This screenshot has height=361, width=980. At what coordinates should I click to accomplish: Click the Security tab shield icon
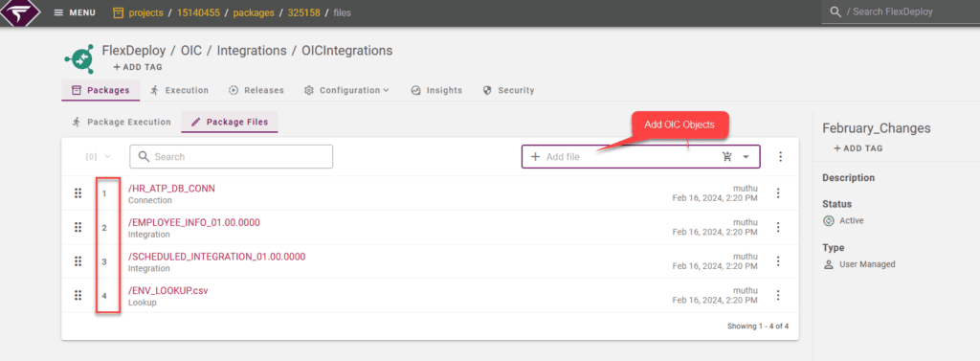[487, 90]
